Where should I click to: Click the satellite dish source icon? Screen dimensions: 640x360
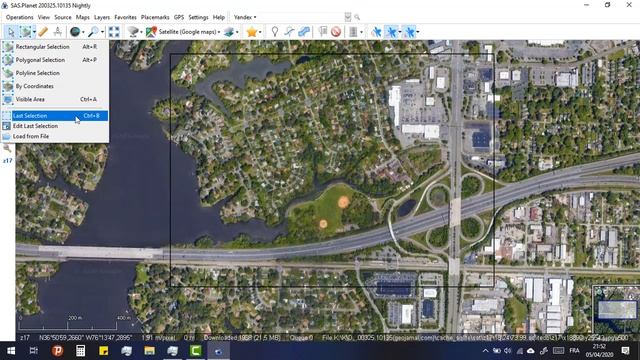[133, 31]
